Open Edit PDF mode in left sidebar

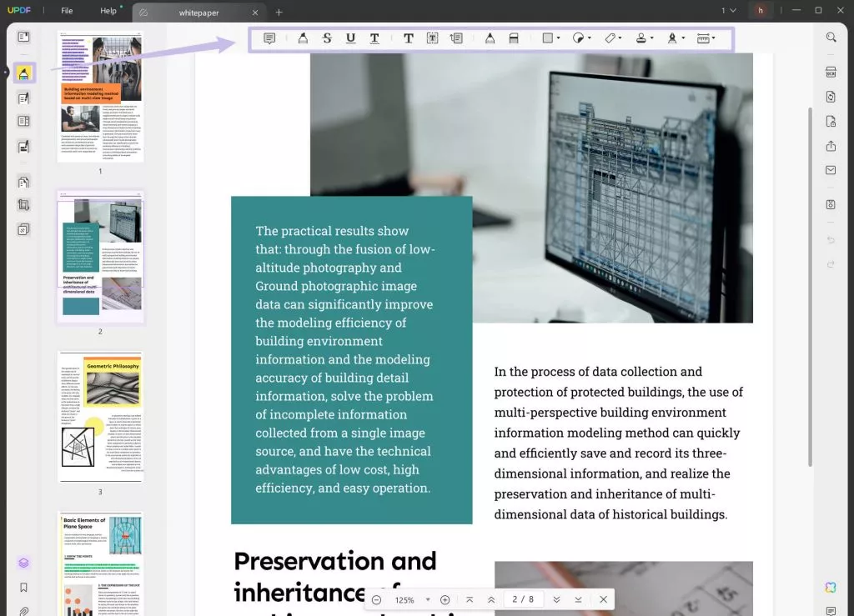(x=23, y=98)
